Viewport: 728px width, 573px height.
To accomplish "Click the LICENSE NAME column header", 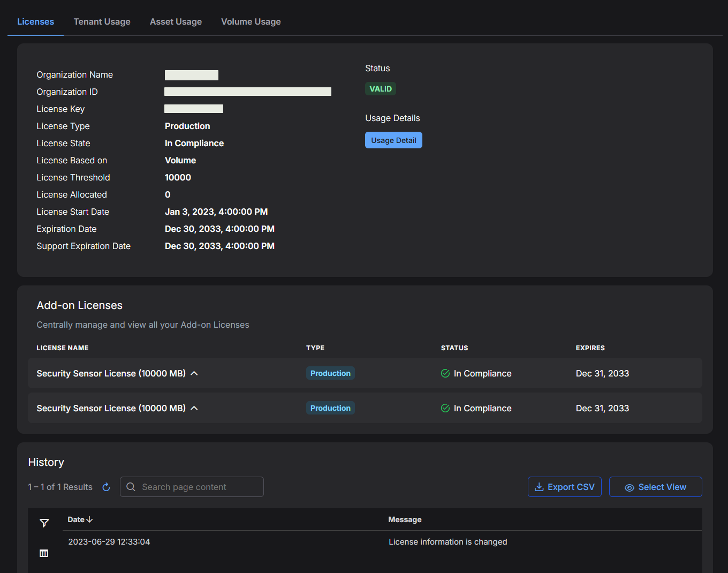I will point(63,348).
